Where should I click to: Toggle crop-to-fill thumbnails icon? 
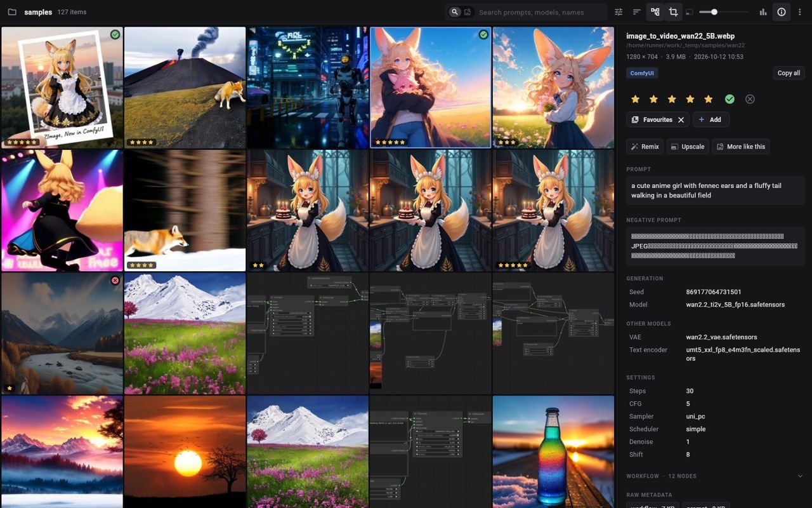click(673, 12)
